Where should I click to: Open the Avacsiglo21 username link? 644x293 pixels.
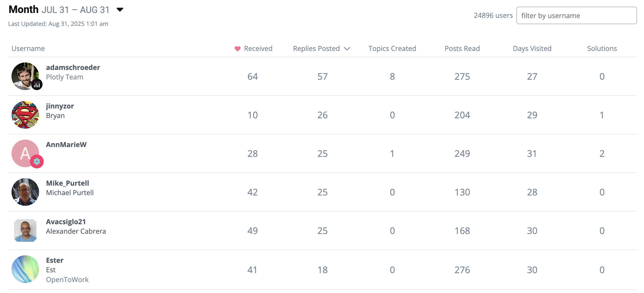click(66, 222)
